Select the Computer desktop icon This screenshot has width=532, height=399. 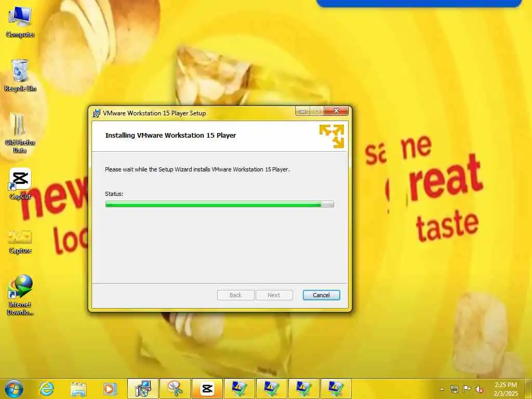tap(20, 22)
